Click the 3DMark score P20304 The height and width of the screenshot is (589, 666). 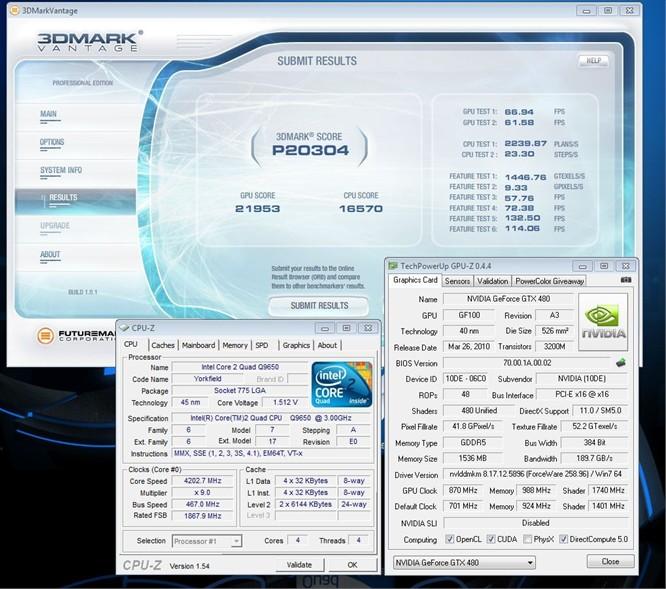click(310, 150)
